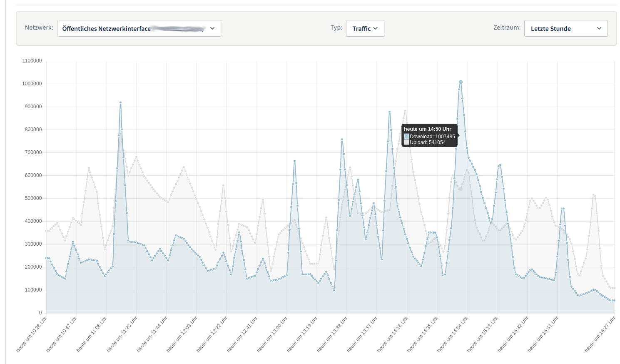The width and height of the screenshot is (620, 364).
Task: Click the y-axis label 1100000
Action: [x=32, y=61]
